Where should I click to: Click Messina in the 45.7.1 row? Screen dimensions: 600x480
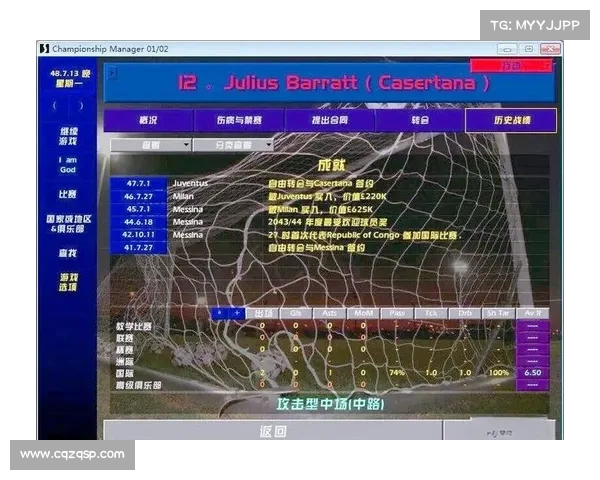[188, 209]
